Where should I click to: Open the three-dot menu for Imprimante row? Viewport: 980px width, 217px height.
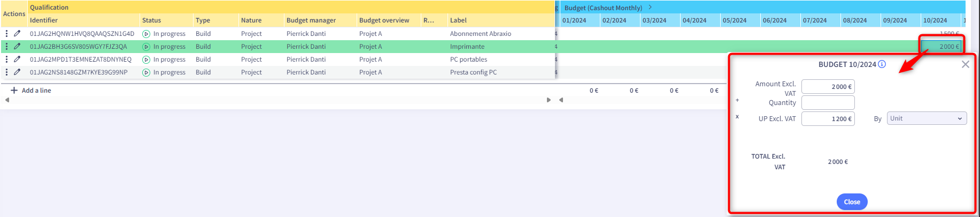click(x=6, y=47)
